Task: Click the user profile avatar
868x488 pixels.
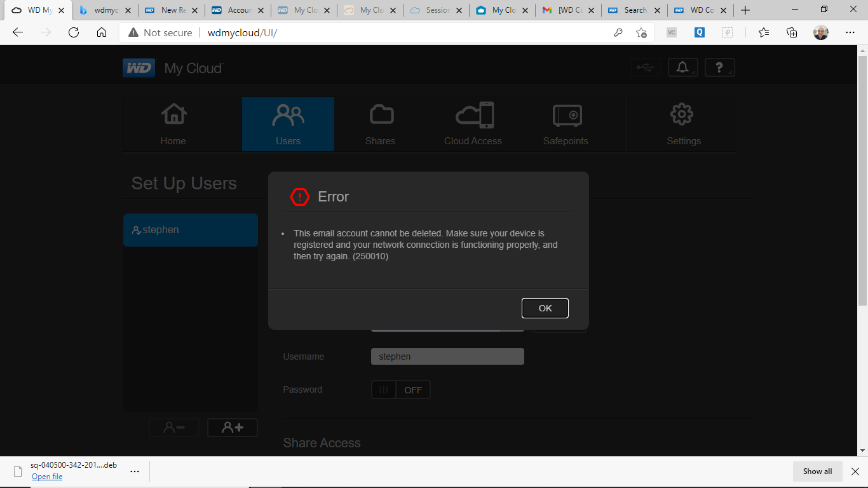Action: [x=821, y=32]
